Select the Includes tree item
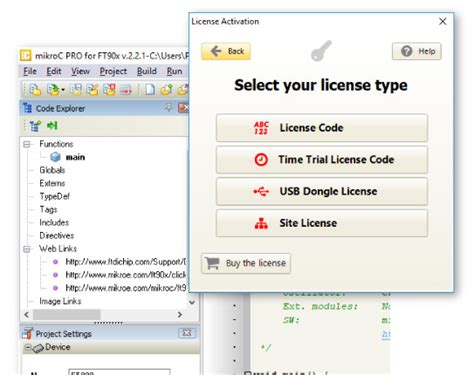The image size is (474, 375). (x=54, y=222)
